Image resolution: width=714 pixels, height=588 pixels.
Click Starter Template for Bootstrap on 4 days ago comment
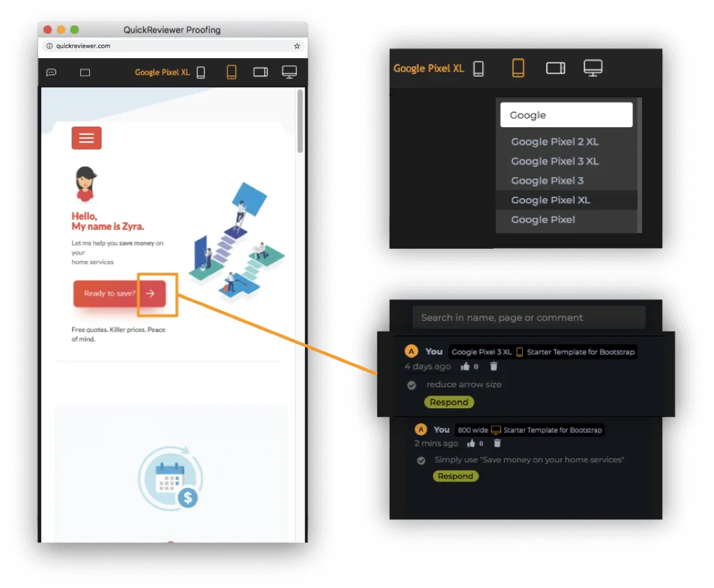pos(580,352)
